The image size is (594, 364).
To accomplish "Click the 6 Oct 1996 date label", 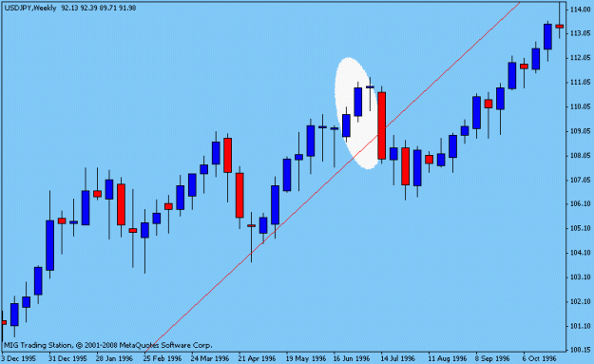I will [x=540, y=358].
